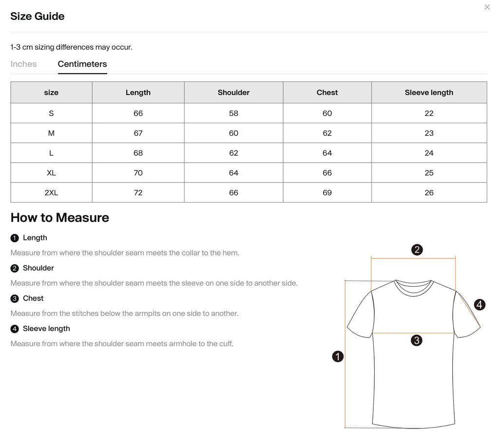Click the Length column header
The height and width of the screenshot is (448, 499).
pos(138,93)
